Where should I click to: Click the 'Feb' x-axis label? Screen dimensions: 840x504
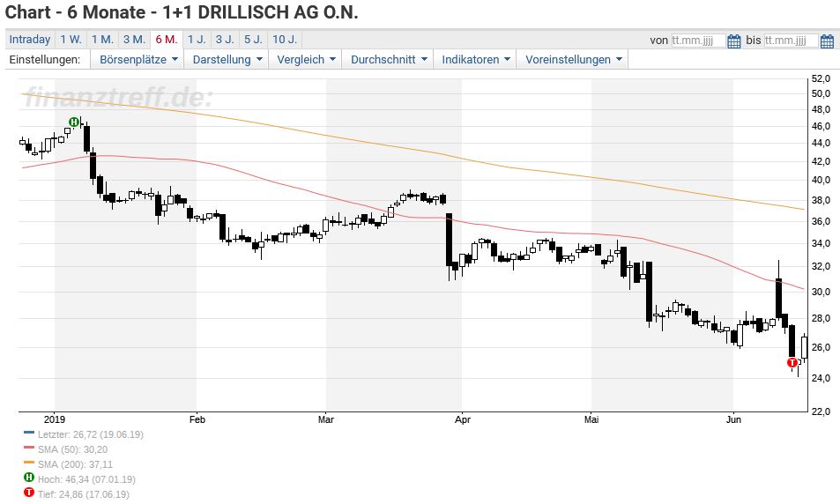click(x=197, y=419)
